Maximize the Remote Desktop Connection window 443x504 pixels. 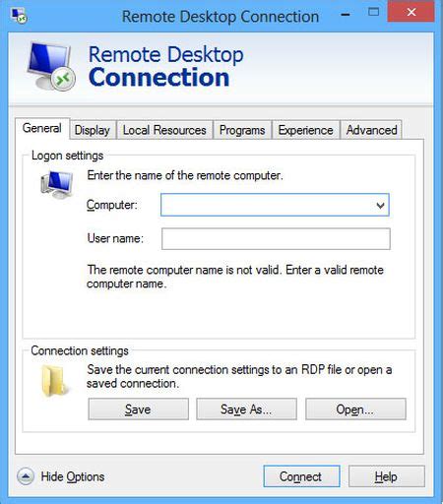click(x=373, y=13)
